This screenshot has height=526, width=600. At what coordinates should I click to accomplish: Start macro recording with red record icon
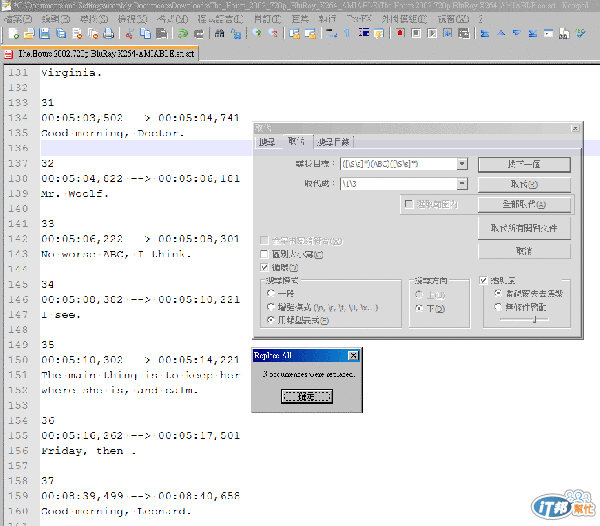[x=400, y=34]
